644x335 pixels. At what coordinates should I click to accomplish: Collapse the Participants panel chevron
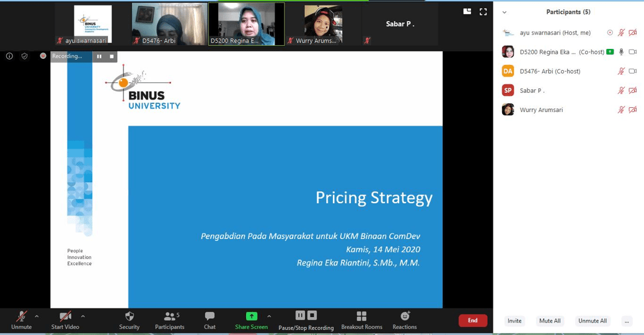(504, 12)
